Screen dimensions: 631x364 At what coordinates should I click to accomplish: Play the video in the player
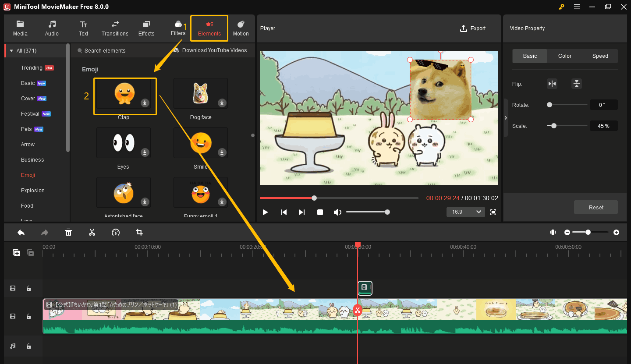265,212
